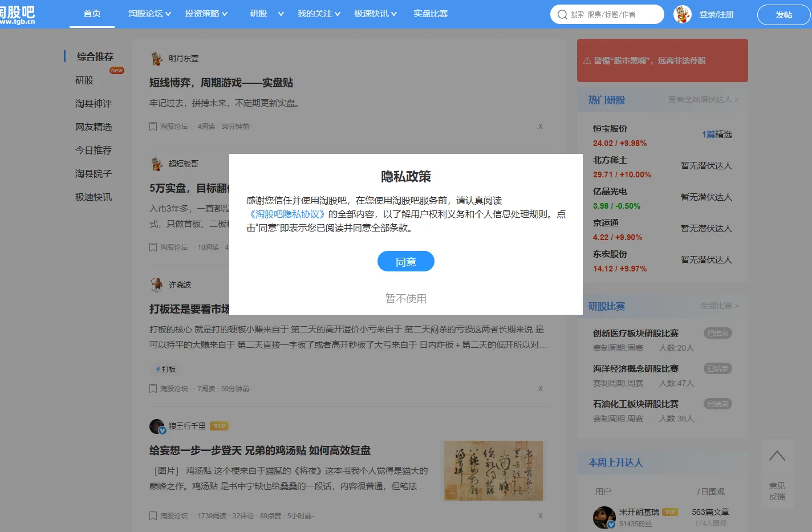The width and height of the screenshot is (812, 532).
Task: Click the #打板 topic tag
Action: click(166, 369)
